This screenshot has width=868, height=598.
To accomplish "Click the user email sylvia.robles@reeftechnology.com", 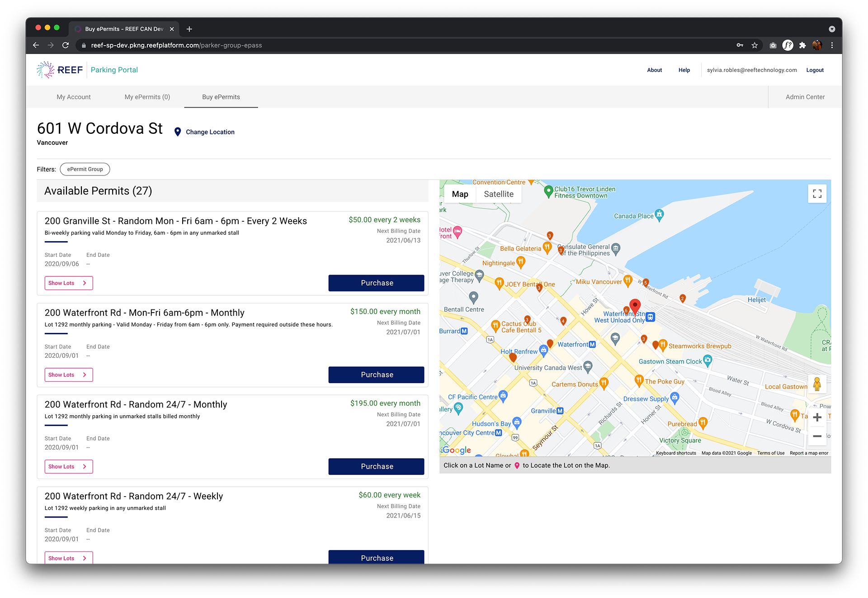I will (752, 70).
